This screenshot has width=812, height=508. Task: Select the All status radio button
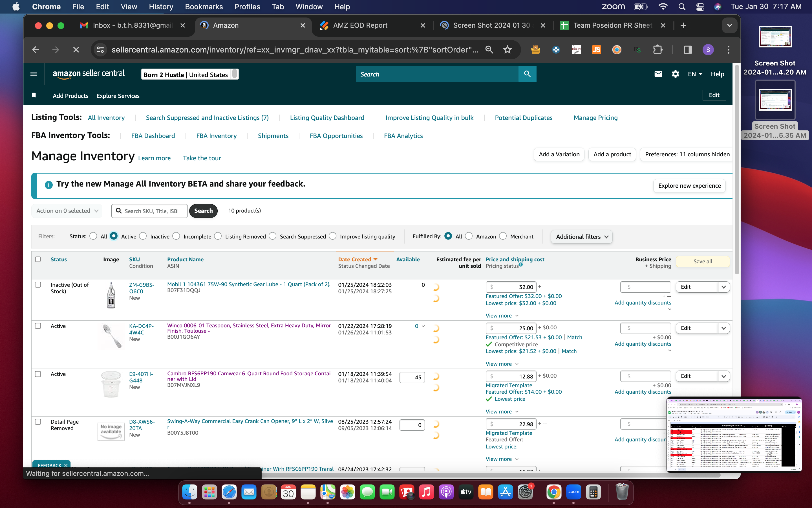click(x=93, y=236)
